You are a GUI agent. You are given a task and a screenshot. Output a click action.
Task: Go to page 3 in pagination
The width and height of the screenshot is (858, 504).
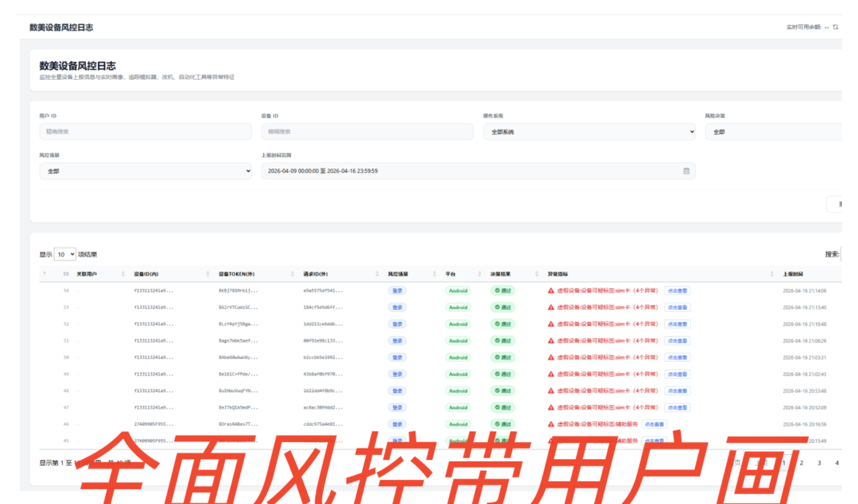[819, 463]
